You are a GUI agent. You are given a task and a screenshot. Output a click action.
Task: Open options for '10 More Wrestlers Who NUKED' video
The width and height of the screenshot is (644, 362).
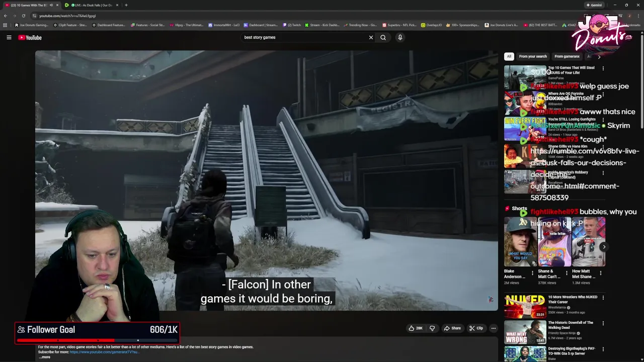pyautogui.click(x=603, y=298)
